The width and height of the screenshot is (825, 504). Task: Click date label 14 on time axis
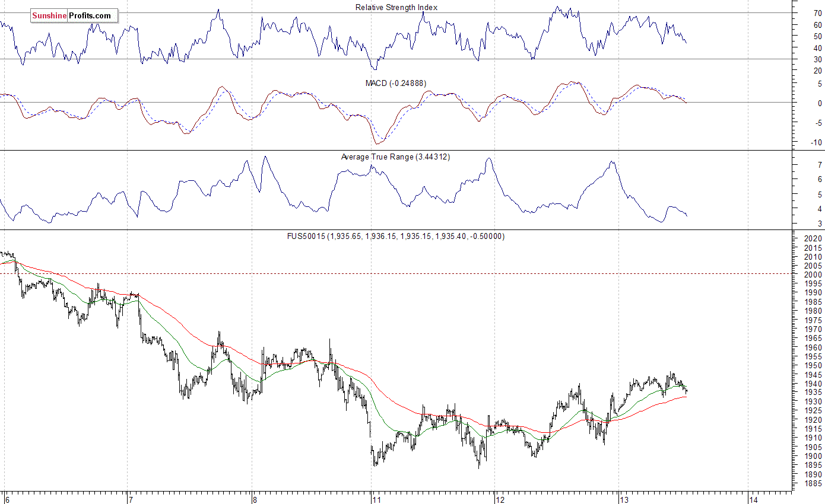(754, 499)
